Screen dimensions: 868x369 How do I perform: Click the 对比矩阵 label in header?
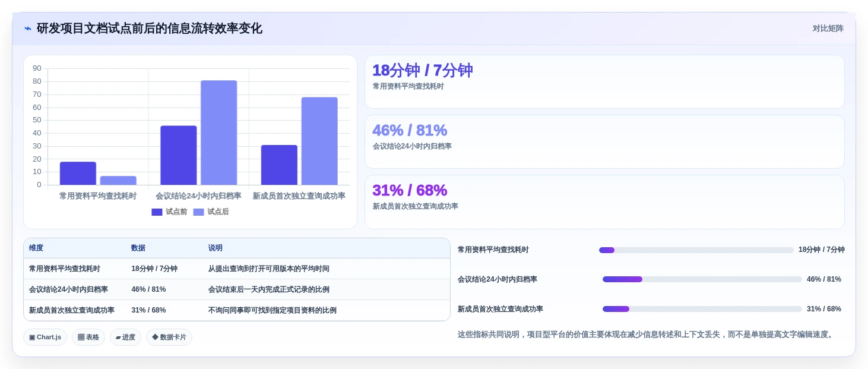pos(828,29)
